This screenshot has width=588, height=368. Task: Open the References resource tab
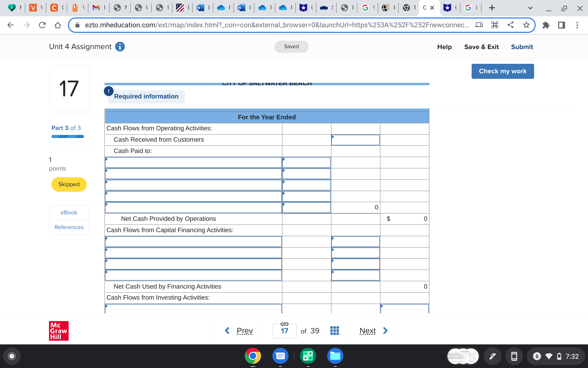pos(69,227)
